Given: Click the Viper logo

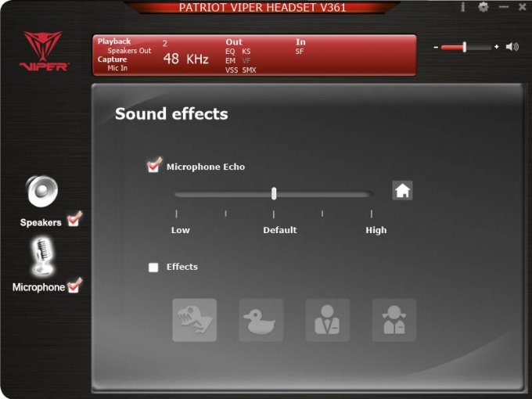Looking at the screenshot, I should click(x=44, y=51).
